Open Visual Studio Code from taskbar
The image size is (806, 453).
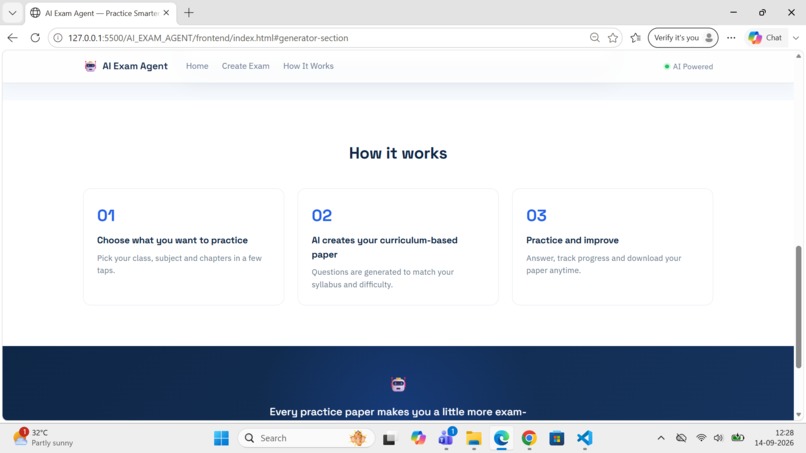(x=584, y=438)
